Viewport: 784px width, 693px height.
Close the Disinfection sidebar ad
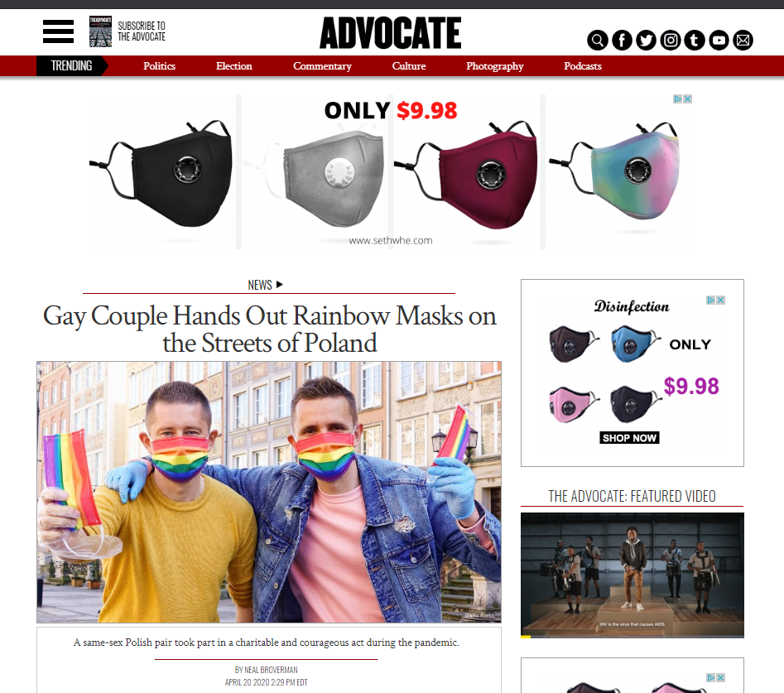pyautogui.click(x=721, y=300)
